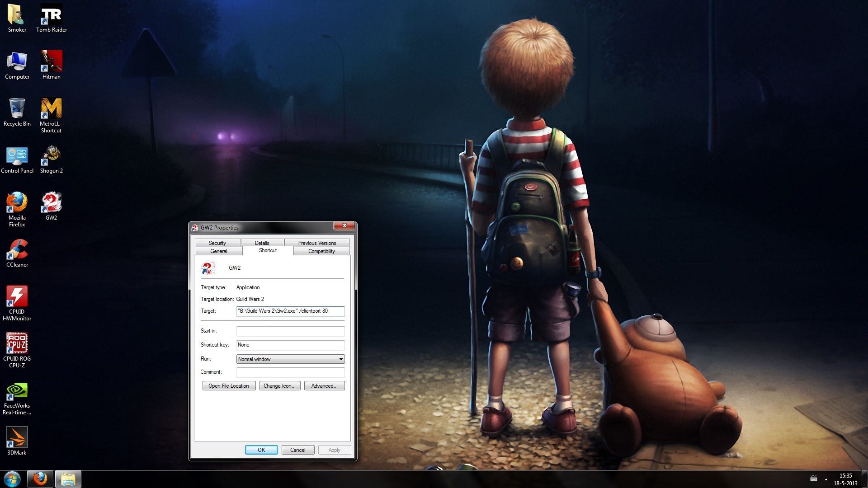868x488 pixels.
Task: Show hidden system tray icons
Action: [x=826, y=479]
